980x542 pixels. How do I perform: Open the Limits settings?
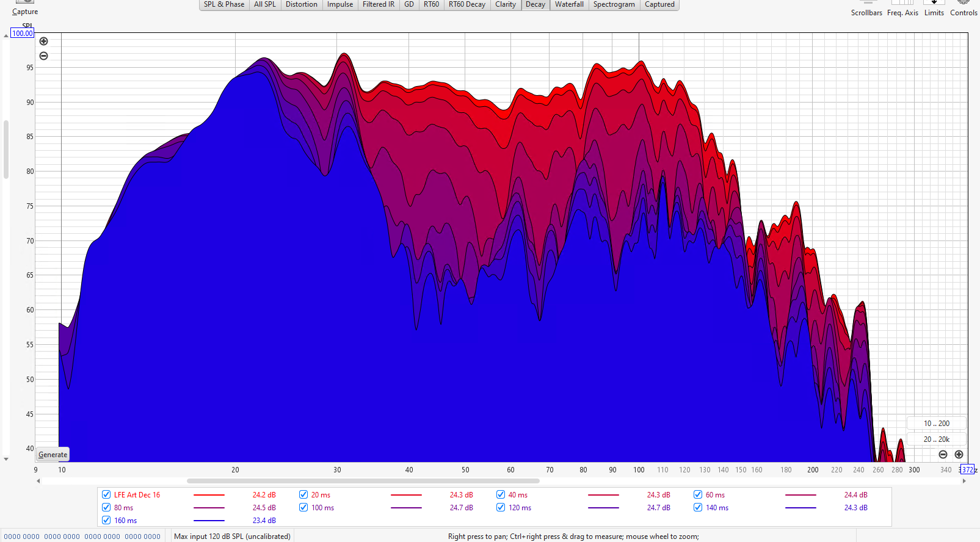(x=934, y=9)
